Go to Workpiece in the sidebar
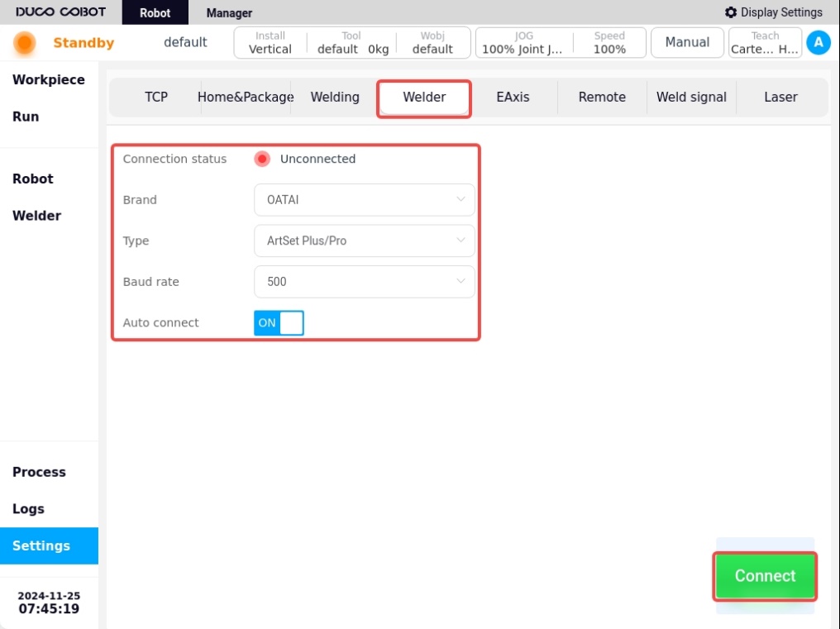Screen dimensions: 840x629 click(49, 80)
